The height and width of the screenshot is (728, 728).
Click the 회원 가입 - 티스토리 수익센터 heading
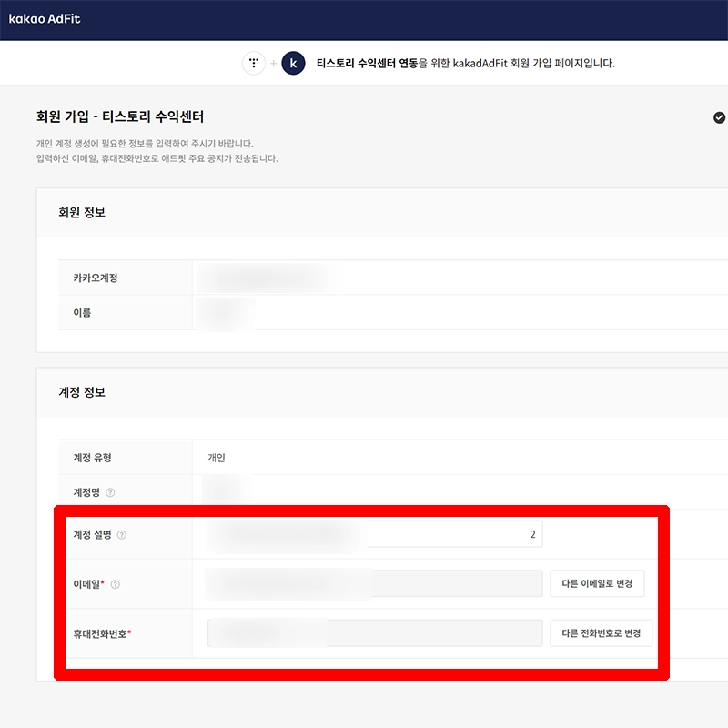pos(120,116)
